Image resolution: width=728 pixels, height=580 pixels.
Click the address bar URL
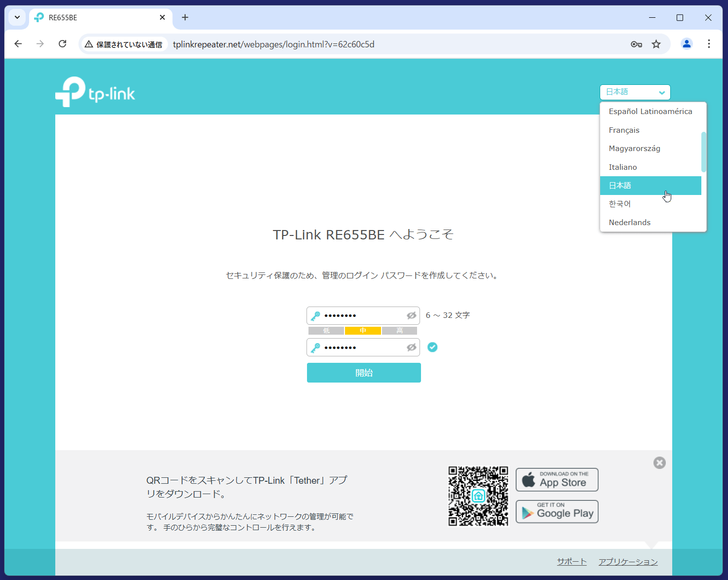tap(273, 44)
